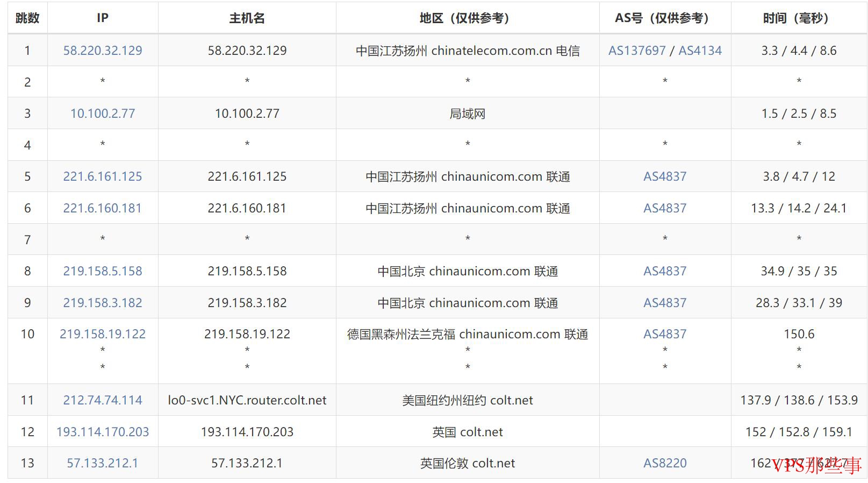Select time value 34.9 / 35 / 35
The image size is (868, 483).
click(x=799, y=271)
